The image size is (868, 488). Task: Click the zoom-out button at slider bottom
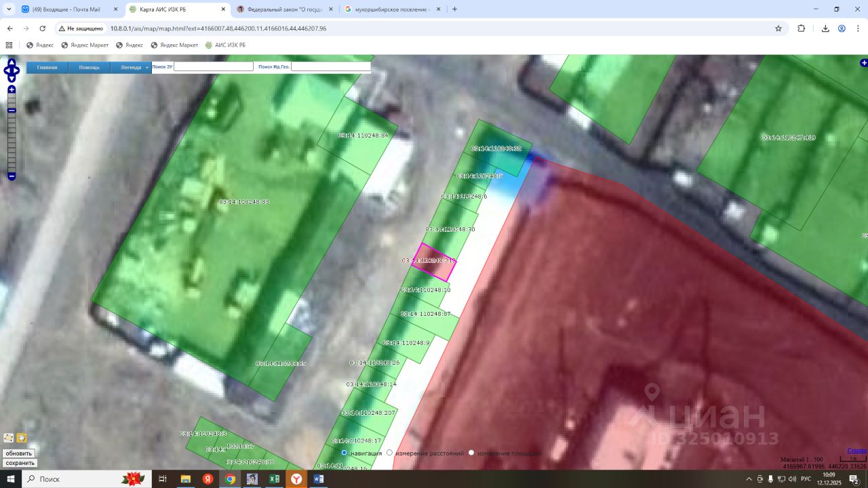click(x=12, y=176)
